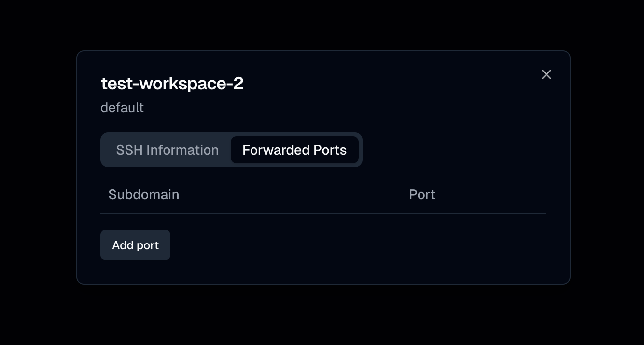
Task: Close the test-workspace-2 dialog
Action: (x=546, y=74)
